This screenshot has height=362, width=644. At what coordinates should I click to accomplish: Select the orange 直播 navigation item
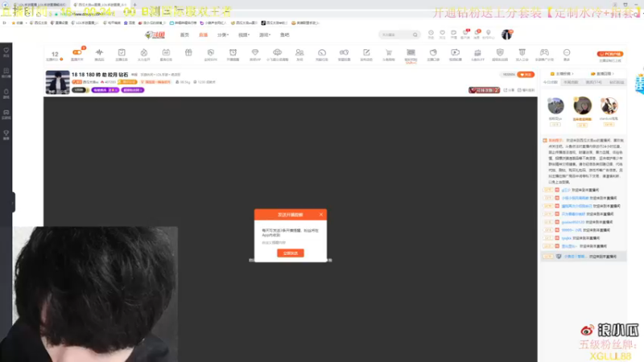[x=204, y=35]
